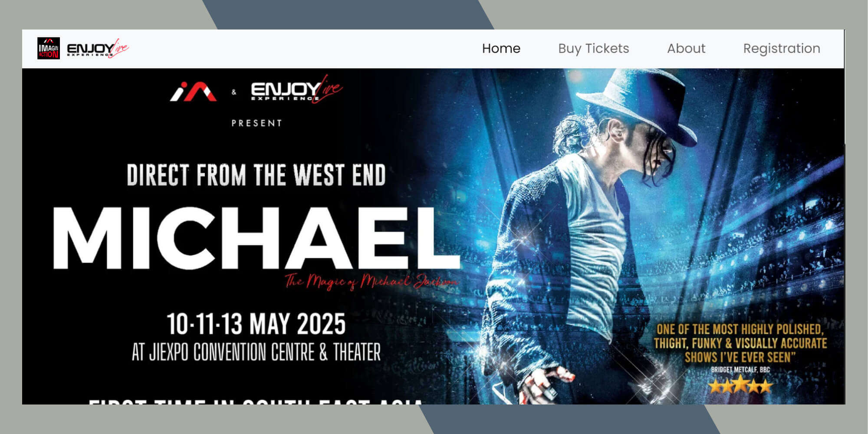Screen dimensions: 868x434
Task: Click the Enjoy Live Experience header logo
Action: tap(98, 49)
